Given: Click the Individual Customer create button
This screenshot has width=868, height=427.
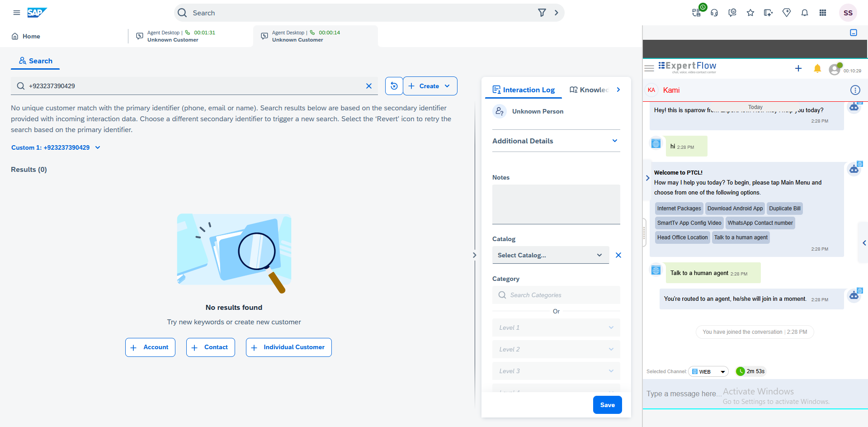Looking at the screenshot, I should pyautogui.click(x=288, y=347).
